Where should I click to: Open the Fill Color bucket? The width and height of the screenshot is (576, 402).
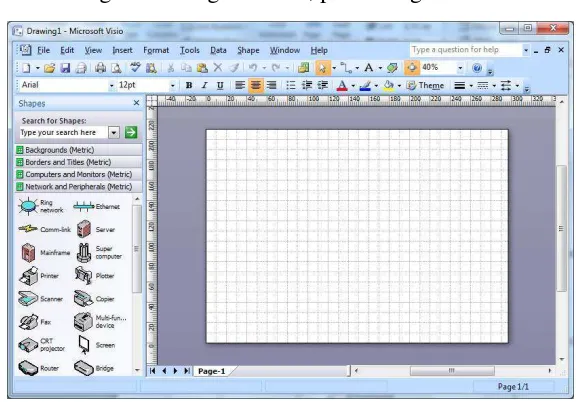pyautogui.click(x=388, y=86)
